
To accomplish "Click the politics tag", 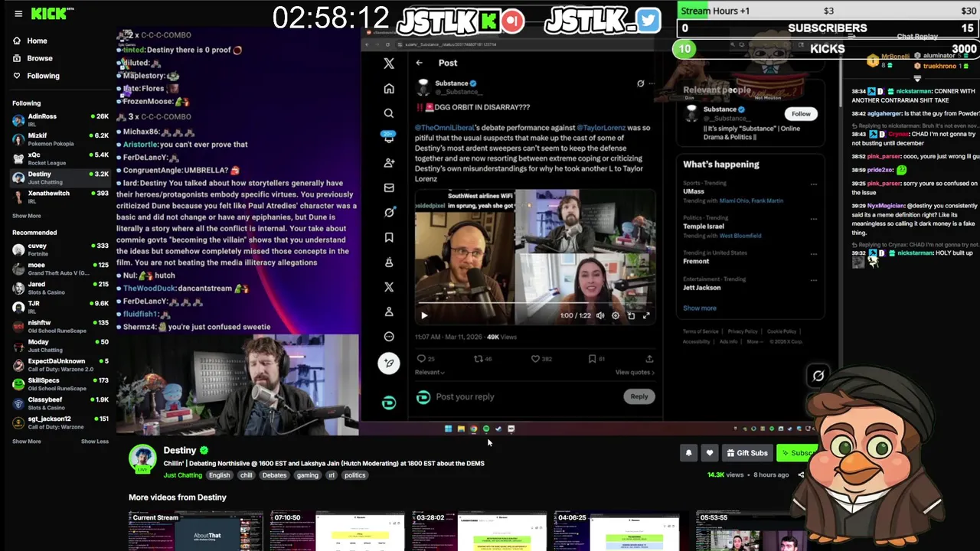I will [x=355, y=475].
